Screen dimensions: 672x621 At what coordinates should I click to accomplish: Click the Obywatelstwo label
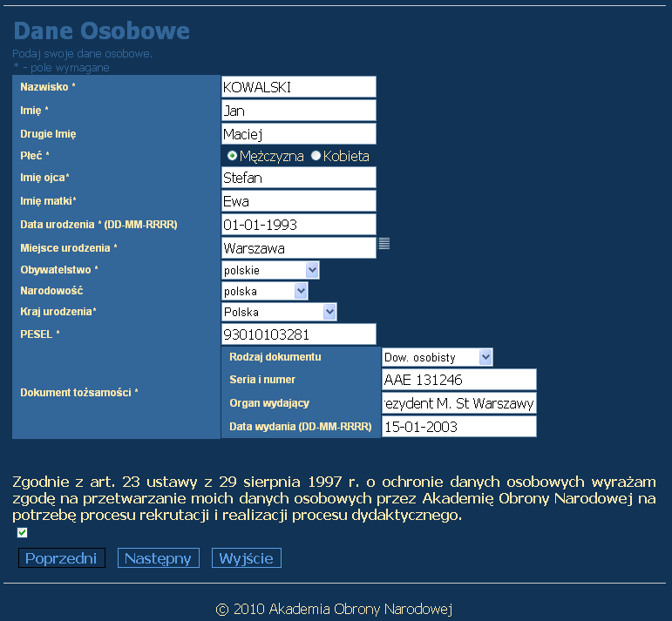tap(59, 270)
